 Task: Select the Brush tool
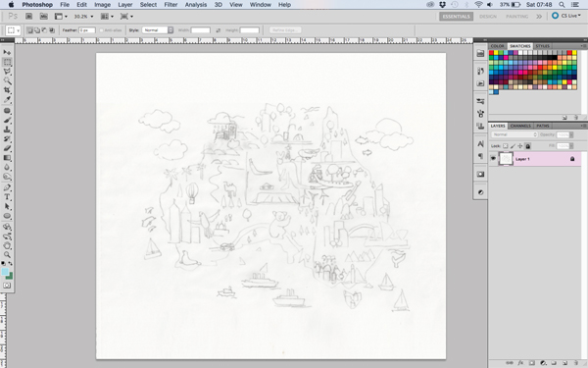tap(7, 120)
